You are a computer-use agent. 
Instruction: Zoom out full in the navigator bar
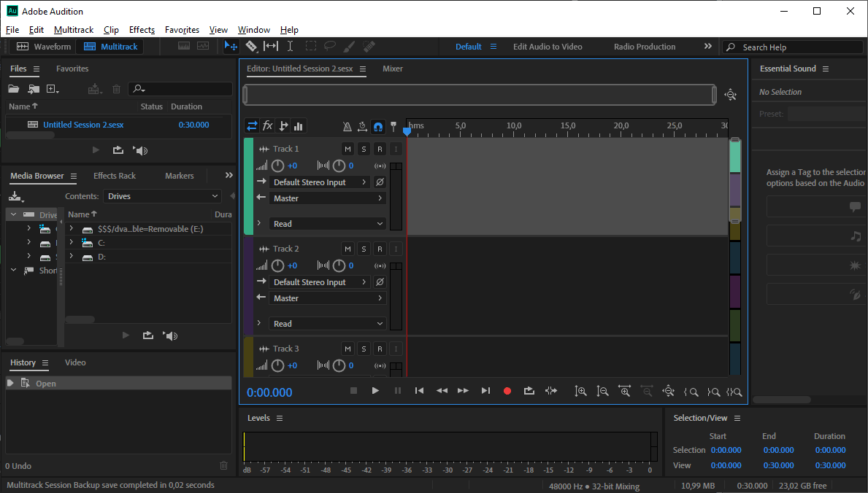(731, 95)
